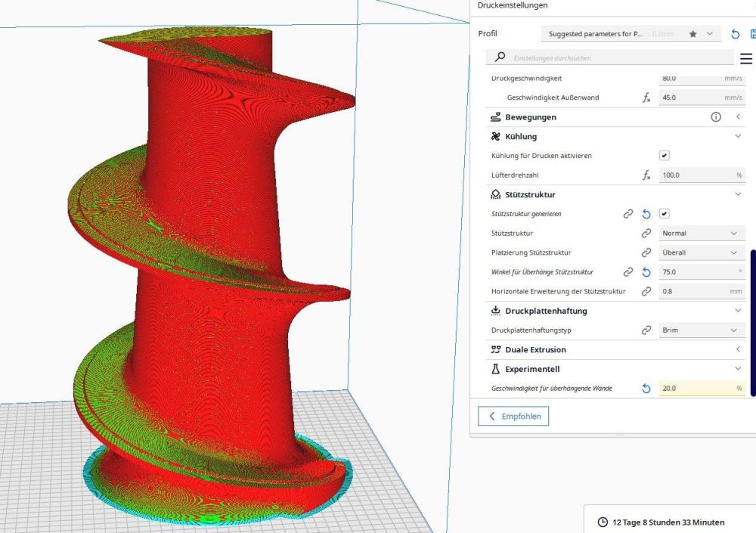Reset Winkel für Überhänge Stützstruktur value
This screenshot has width=756, height=533.
(x=646, y=272)
